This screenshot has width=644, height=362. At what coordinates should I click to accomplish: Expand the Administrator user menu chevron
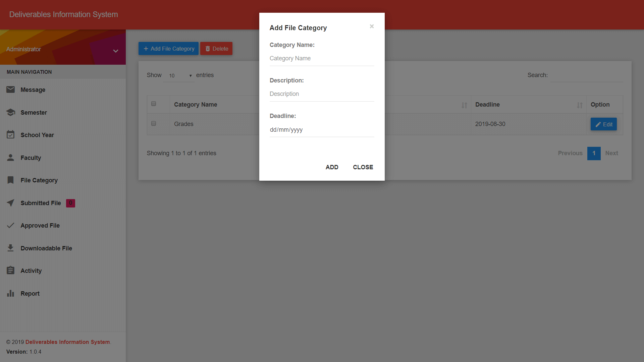[116, 51]
